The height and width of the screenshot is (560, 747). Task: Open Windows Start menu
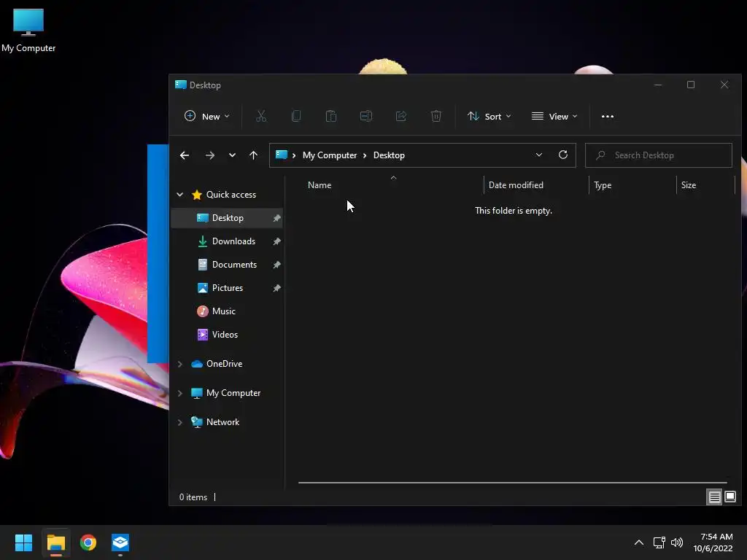point(23,542)
